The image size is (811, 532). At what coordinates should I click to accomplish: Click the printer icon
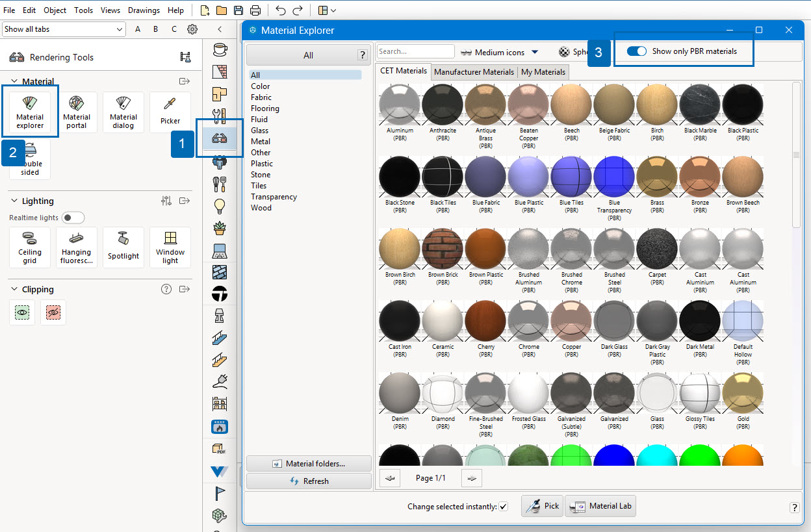[x=255, y=10]
